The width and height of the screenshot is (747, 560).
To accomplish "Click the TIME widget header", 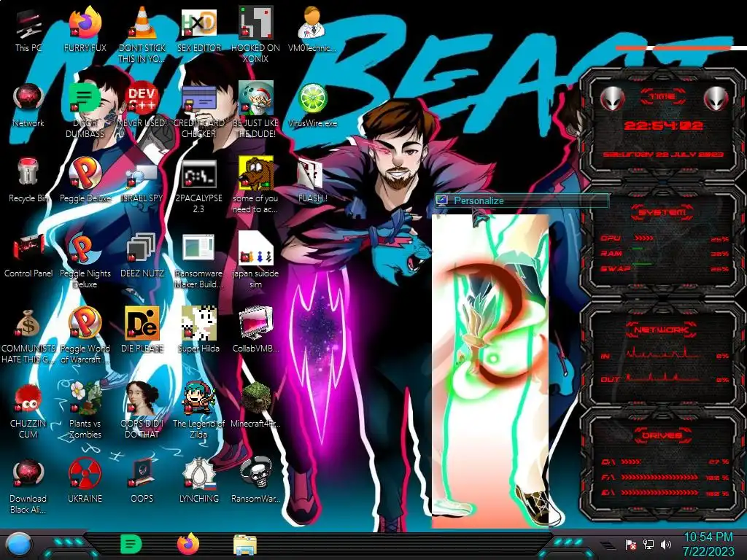I will (662, 97).
